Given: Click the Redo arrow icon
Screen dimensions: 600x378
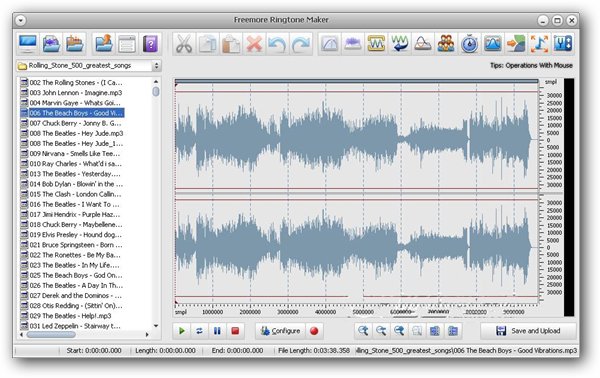Looking at the screenshot, I should (x=301, y=44).
